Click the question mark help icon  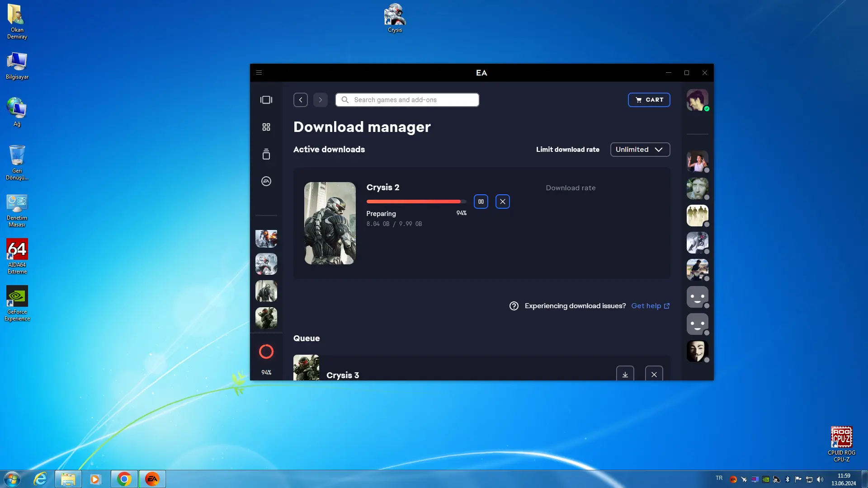pos(514,306)
